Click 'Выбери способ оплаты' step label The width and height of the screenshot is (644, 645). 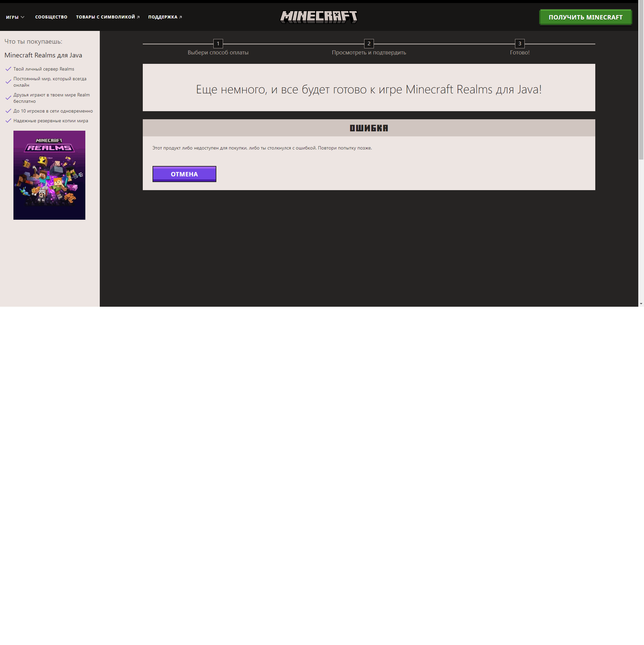pos(218,52)
